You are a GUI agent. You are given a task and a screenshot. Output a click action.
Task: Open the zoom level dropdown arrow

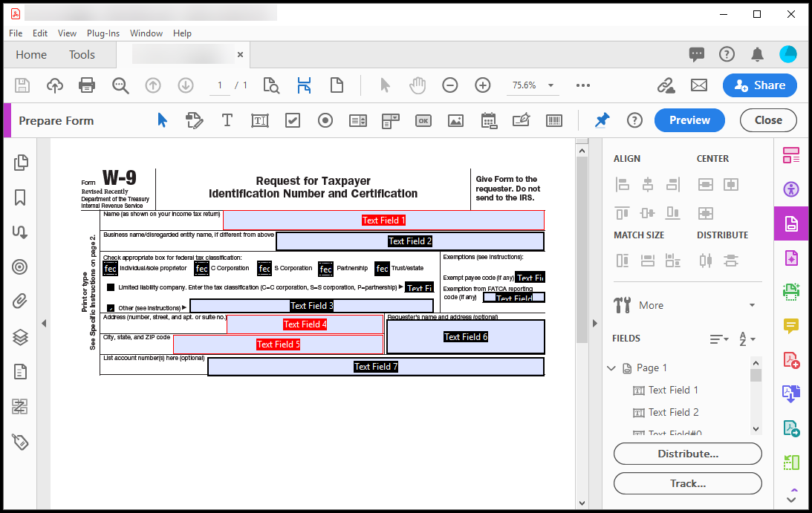[x=551, y=85]
